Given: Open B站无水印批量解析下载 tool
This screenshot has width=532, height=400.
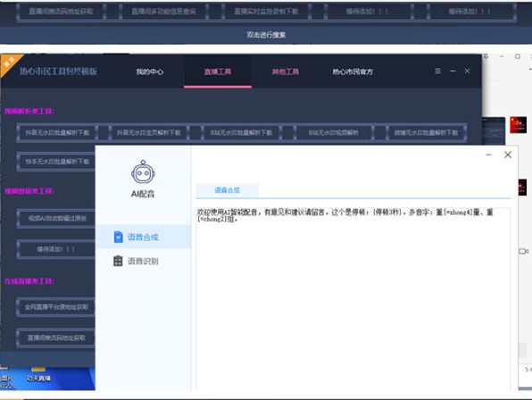Looking at the screenshot, I should [x=241, y=132].
